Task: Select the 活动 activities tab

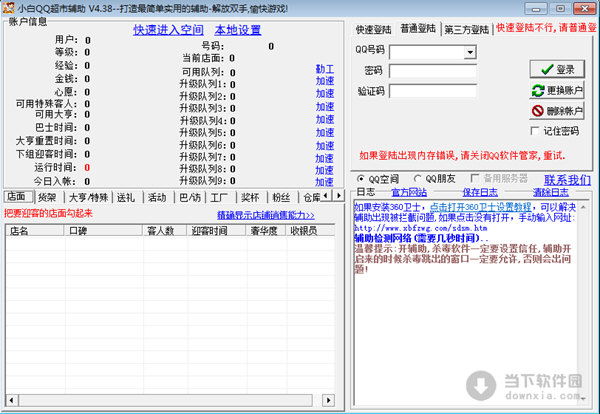Action: click(158, 197)
